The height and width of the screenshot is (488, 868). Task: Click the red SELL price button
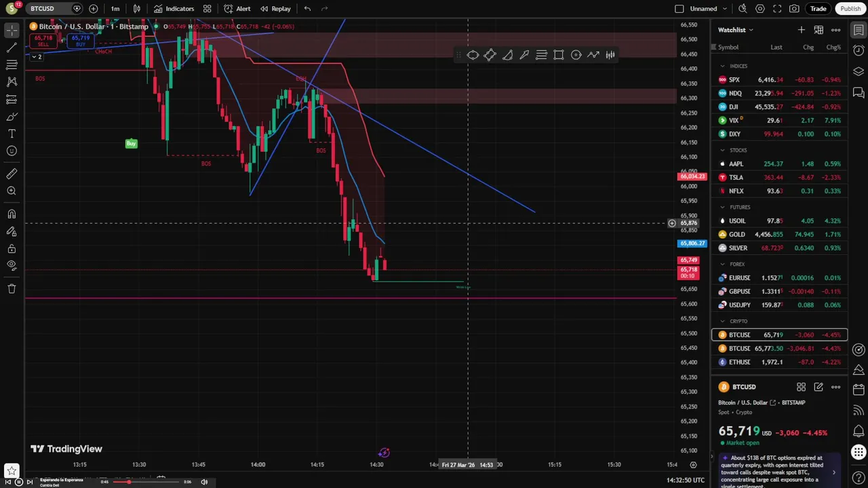coord(43,41)
